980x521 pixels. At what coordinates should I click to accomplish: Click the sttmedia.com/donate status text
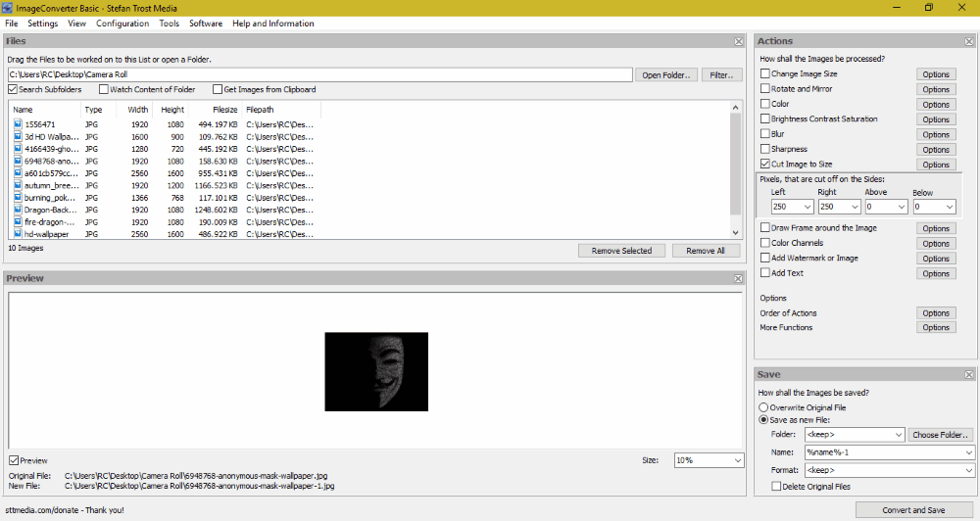coord(65,510)
